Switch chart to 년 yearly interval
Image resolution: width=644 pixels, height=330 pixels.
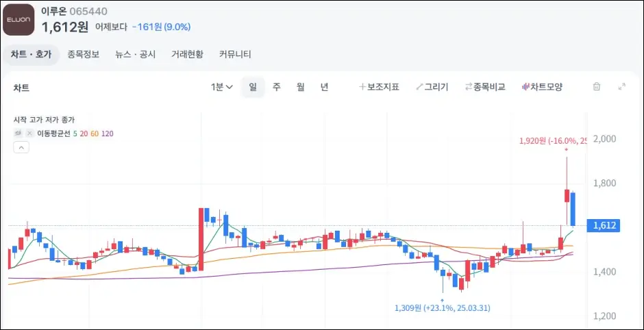click(x=324, y=87)
